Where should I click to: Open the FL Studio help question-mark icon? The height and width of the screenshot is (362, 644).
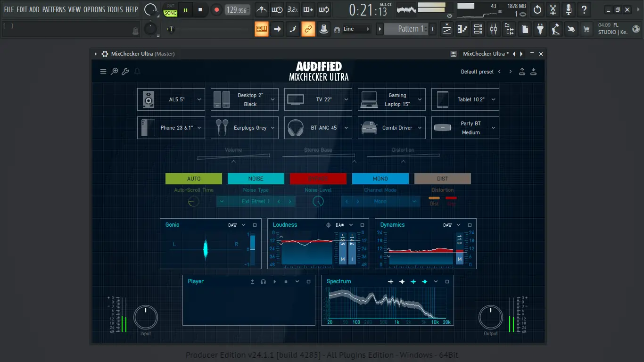tap(584, 9)
